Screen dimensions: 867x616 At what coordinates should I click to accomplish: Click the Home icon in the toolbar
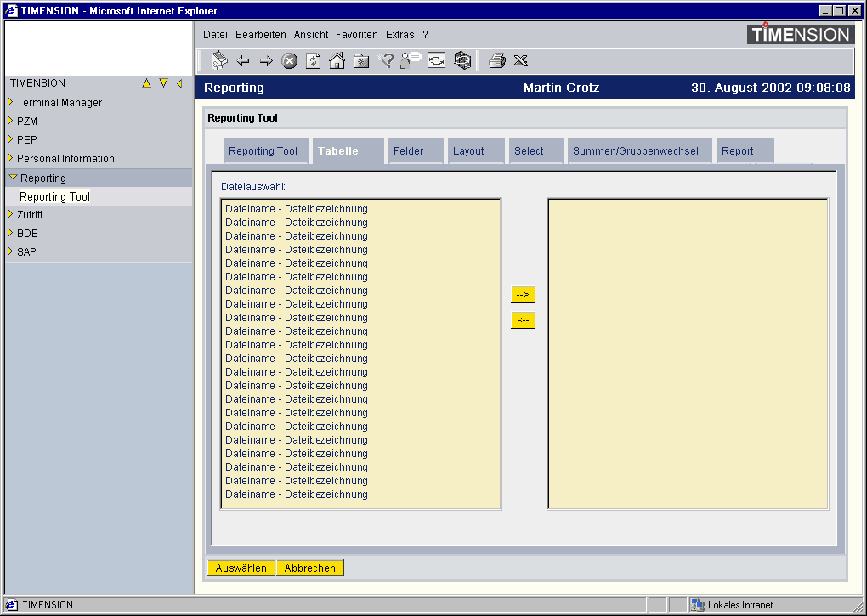[x=337, y=60]
